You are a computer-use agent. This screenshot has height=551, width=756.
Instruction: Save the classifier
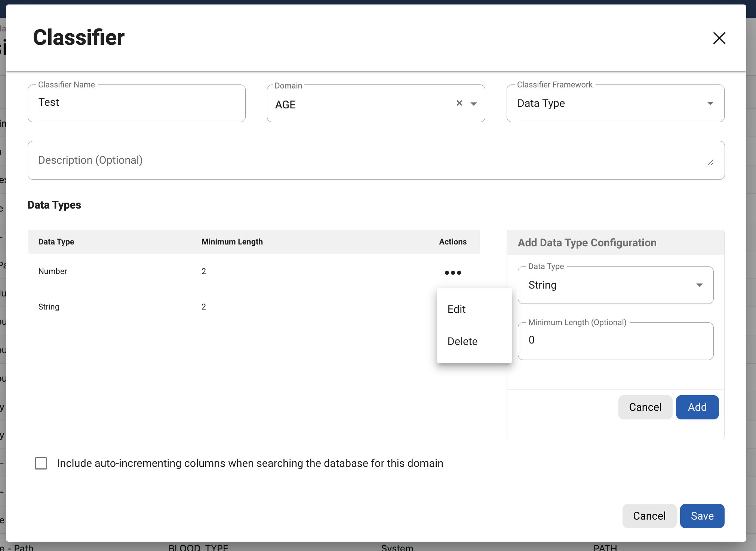pyautogui.click(x=702, y=516)
